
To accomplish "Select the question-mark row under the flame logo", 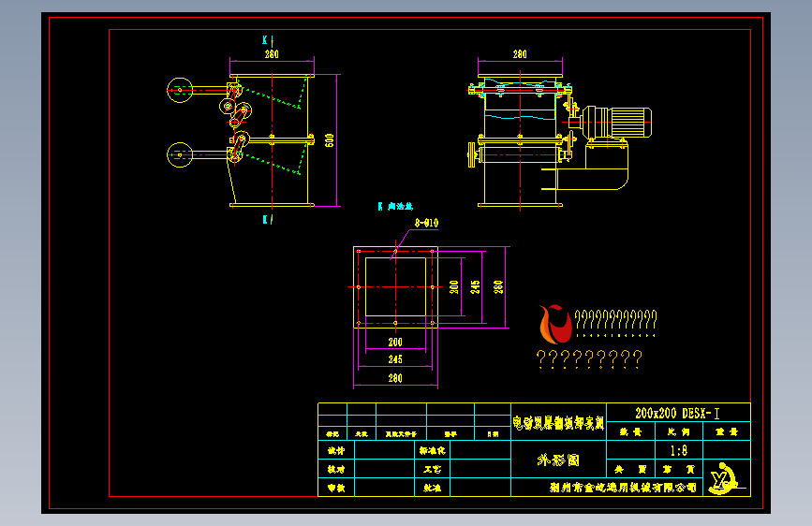I will 589,358.
